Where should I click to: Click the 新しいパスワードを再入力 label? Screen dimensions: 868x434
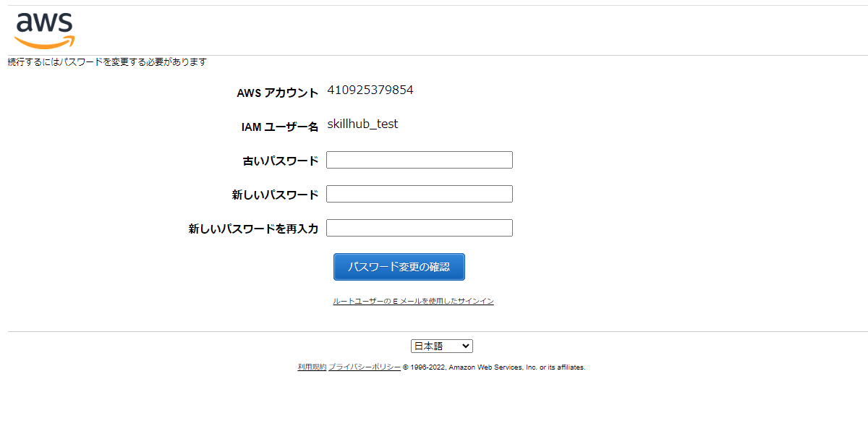(x=254, y=229)
